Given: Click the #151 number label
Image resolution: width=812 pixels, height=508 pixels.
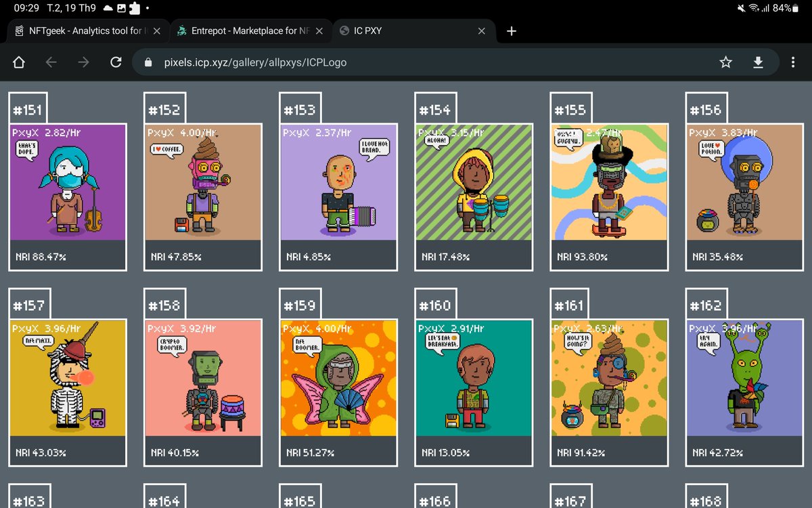Looking at the screenshot, I should click(x=29, y=110).
